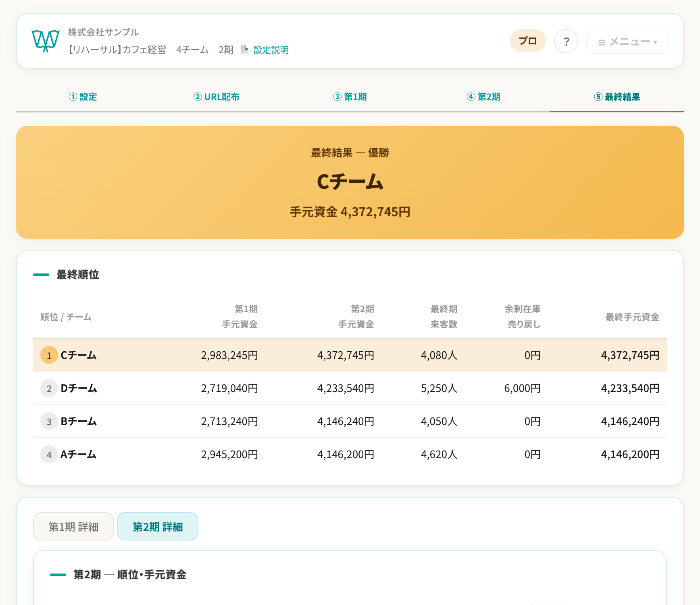The image size is (700, 605).
Task: Click Dチーム surplus stock value 6,000円
Action: [523, 388]
